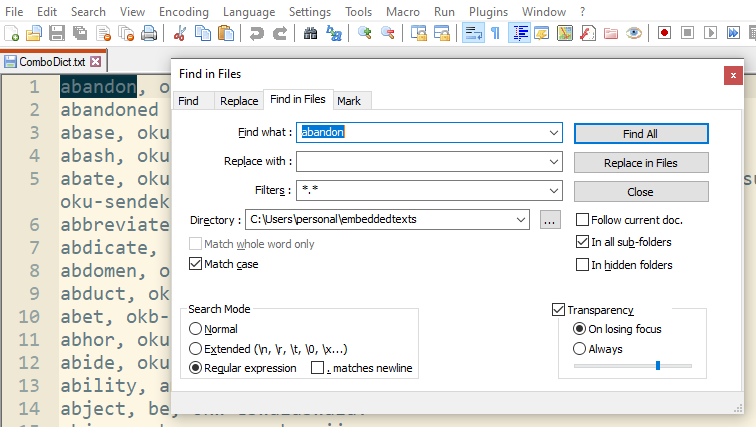This screenshot has width=756, height=427.
Task: Click the Find All button
Action: [x=641, y=133]
